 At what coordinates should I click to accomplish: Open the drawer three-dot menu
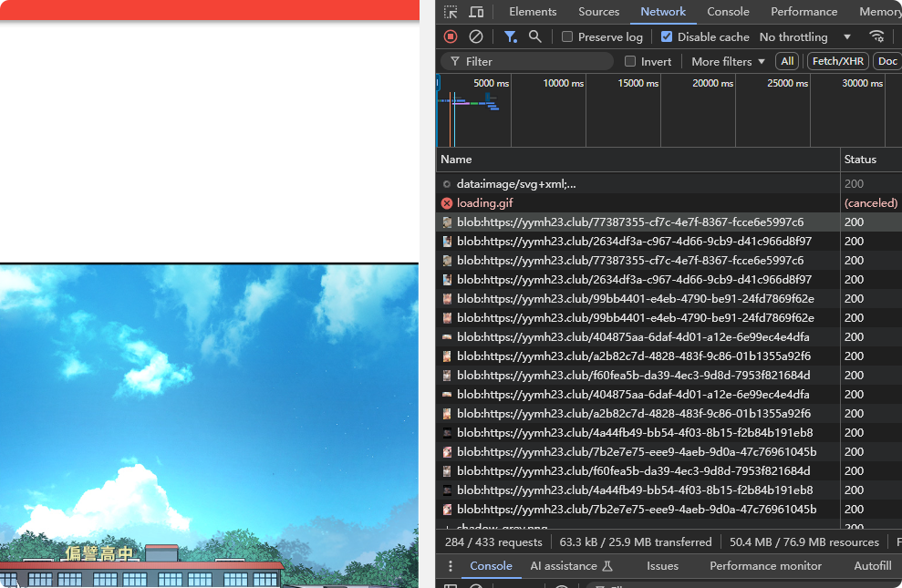click(x=450, y=566)
